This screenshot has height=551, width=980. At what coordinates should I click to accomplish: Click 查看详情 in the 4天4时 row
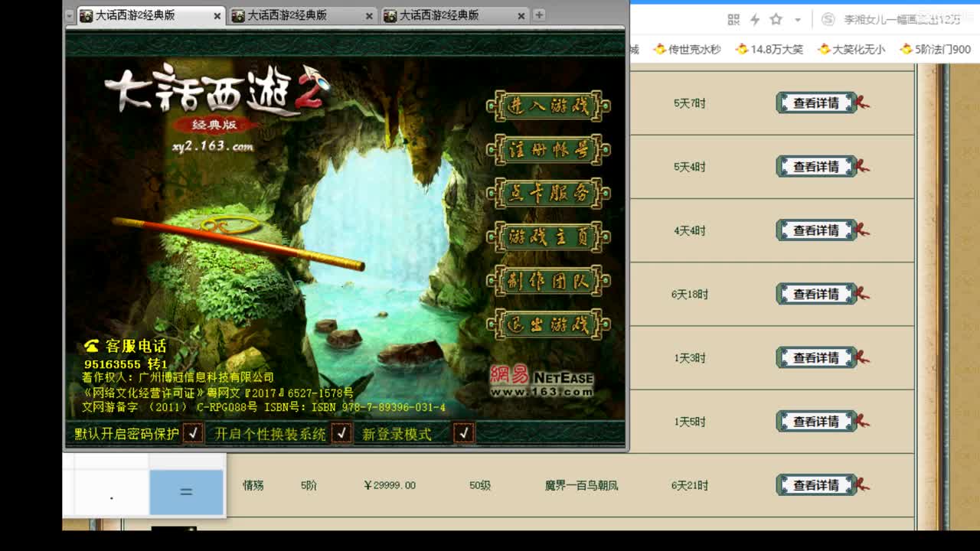click(816, 230)
